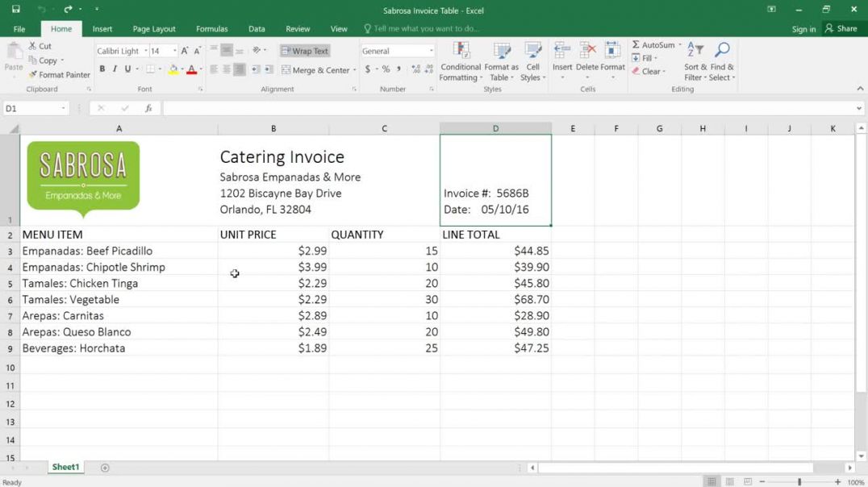Increase decimal places
This screenshot has height=487, width=868.
click(x=415, y=69)
